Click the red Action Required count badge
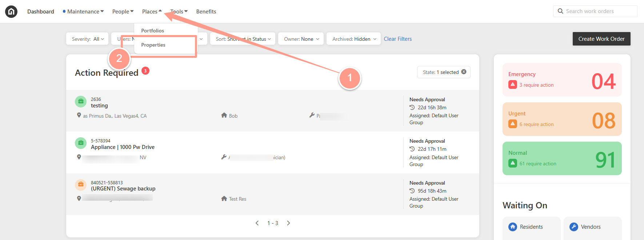The width and height of the screenshot is (644, 240). [x=145, y=71]
